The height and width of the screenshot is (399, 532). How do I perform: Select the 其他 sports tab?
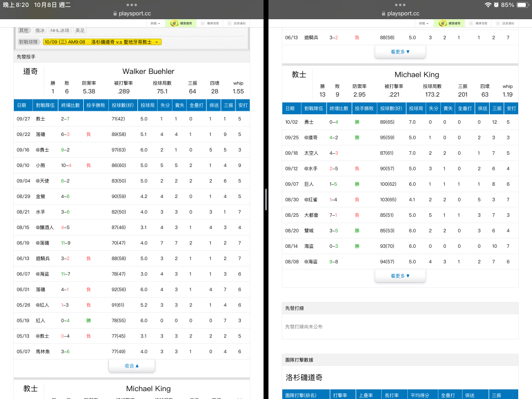point(24,30)
